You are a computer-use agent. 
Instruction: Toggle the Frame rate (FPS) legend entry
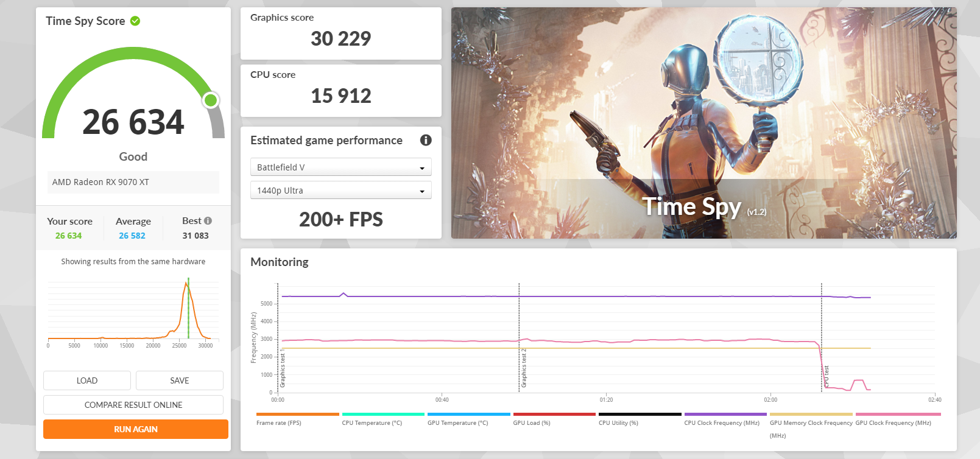pyautogui.click(x=279, y=423)
